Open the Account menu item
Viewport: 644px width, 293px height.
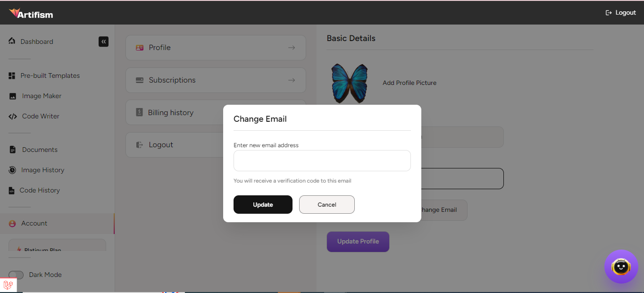point(34,223)
